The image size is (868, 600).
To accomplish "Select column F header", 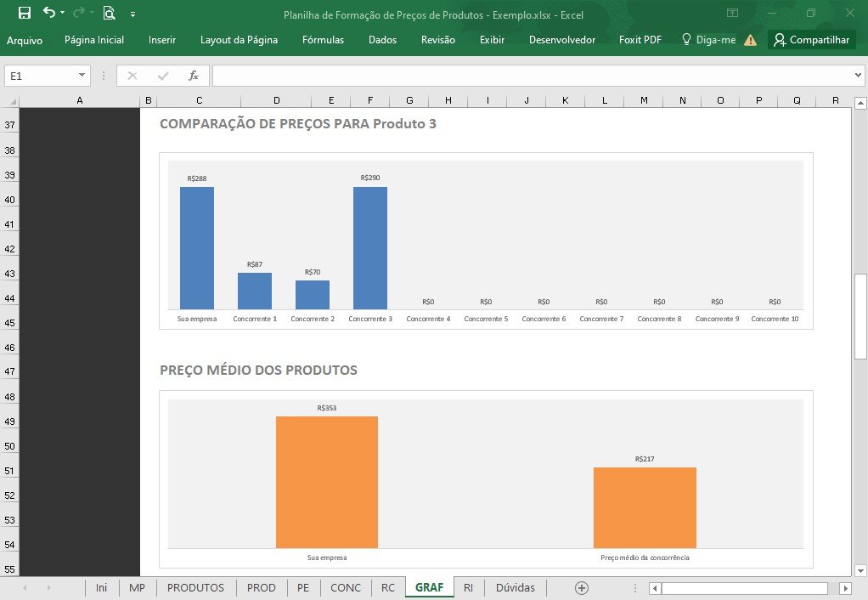I will pyautogui.click(x=370, y=101).
